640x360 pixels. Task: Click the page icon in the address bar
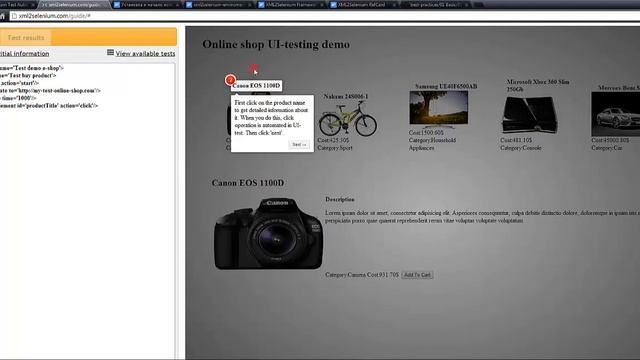pos(14,16)
